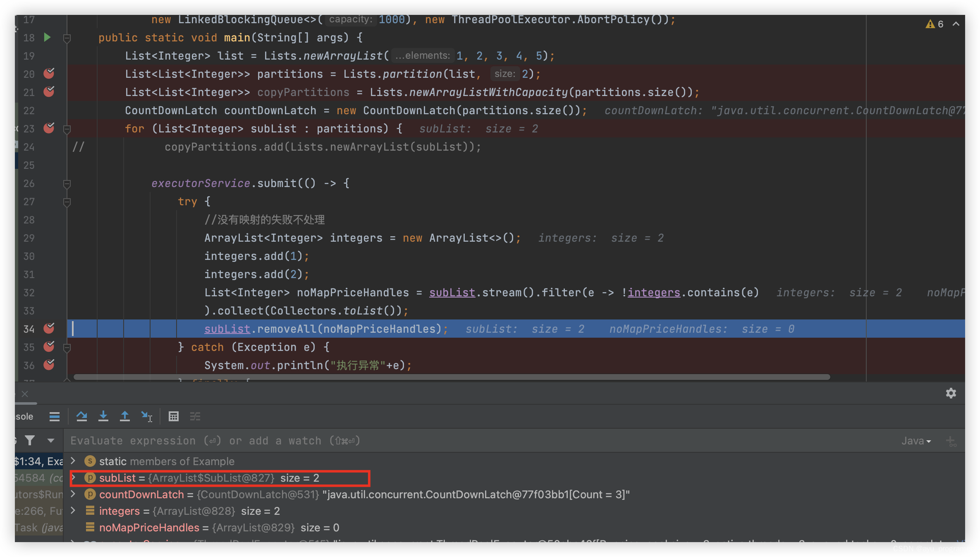This screenshot has height=557, width=980.
Task: Collapse main method fold marker at line 18
Action: coord(67,38)
